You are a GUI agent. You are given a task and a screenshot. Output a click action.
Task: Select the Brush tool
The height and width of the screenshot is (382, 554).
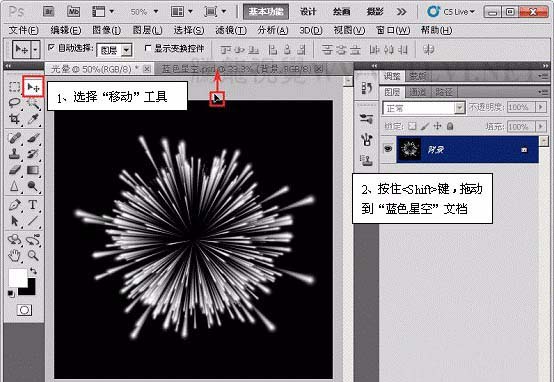33,138
